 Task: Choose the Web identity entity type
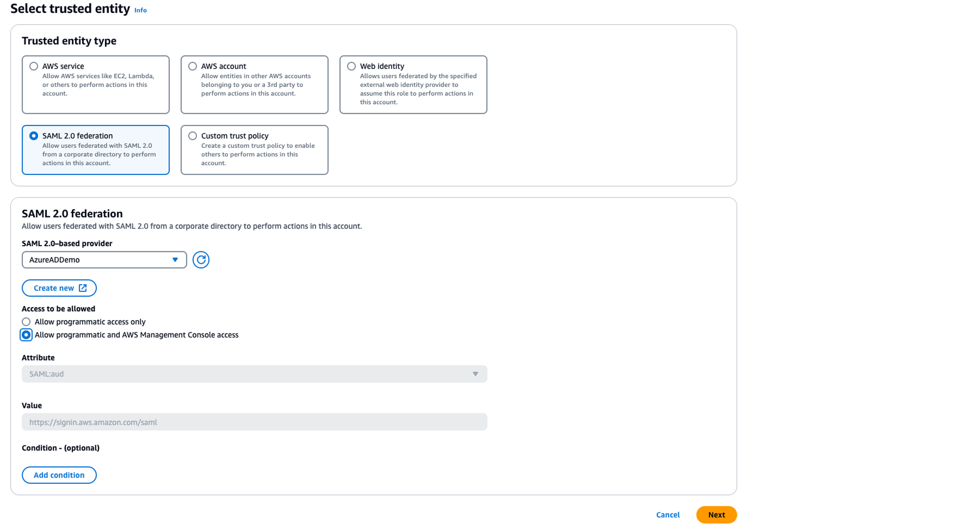click(351, 66)
